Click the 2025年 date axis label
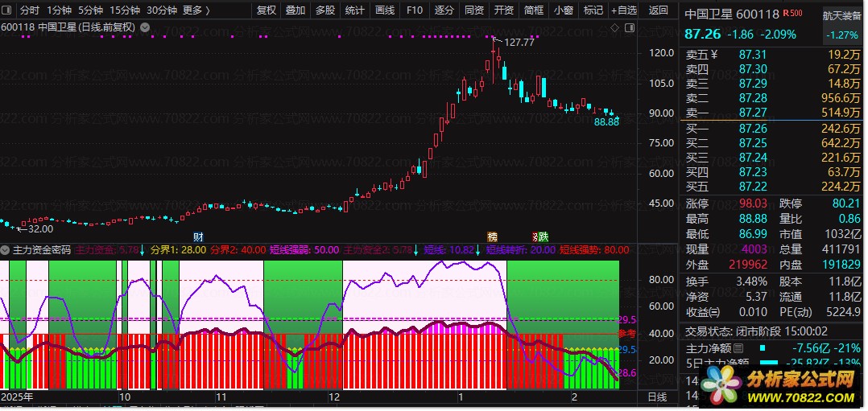Screen dimensions: 868x411 point(17,397)
